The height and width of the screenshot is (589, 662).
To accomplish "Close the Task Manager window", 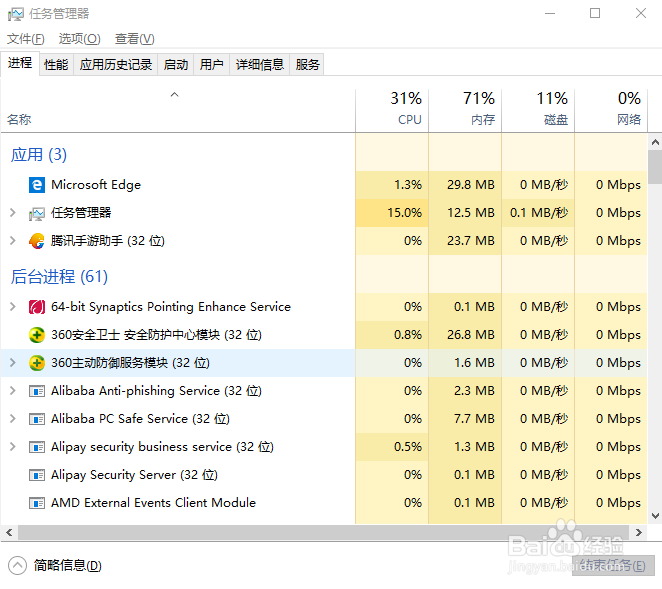I will point(640,14).
